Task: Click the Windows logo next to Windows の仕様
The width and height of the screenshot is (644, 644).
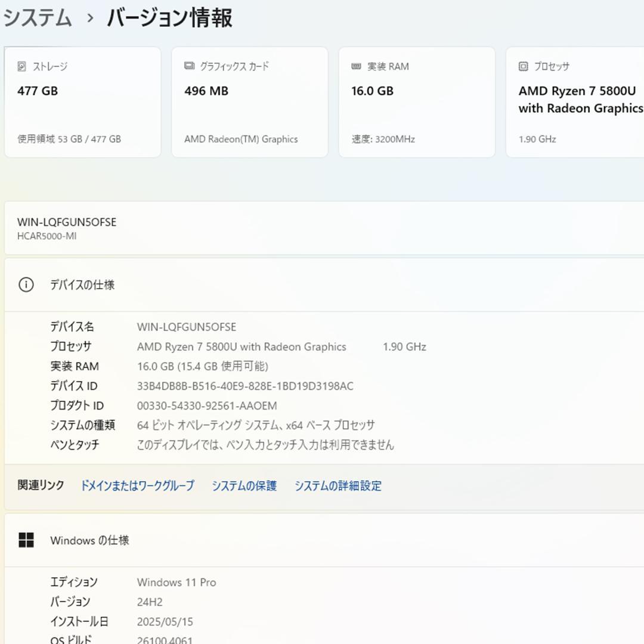Action: (27, 540)
